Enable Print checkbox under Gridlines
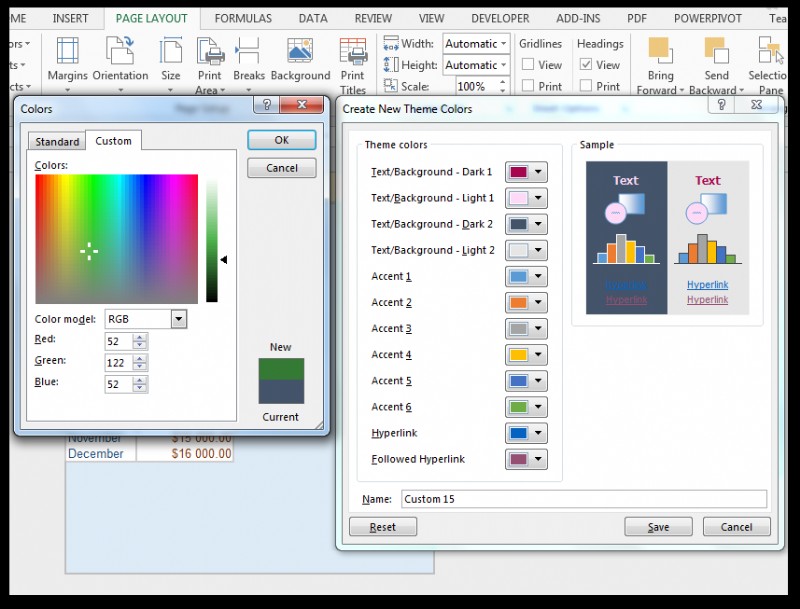This screenshot has height=609, width=800. click(x=527, y=86)
